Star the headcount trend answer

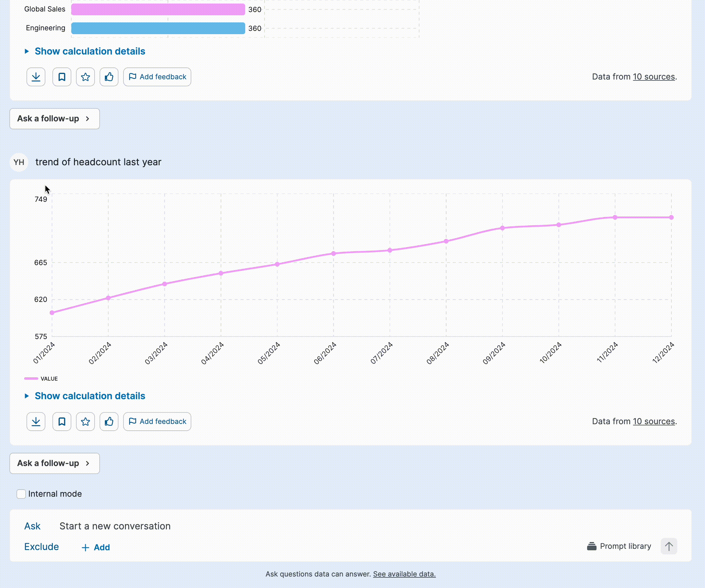tap(85, 422)
